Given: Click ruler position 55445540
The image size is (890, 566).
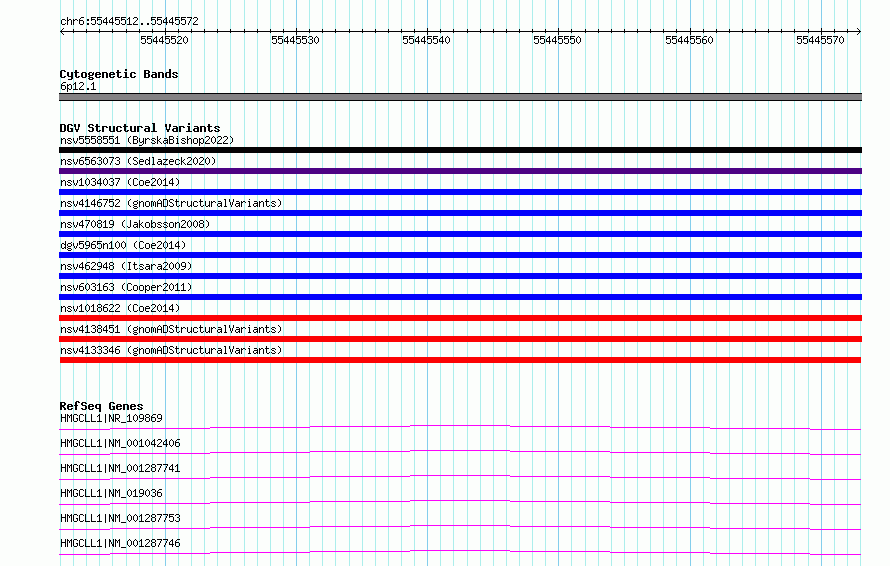Looking at the screenshot, I should [426, 40].
